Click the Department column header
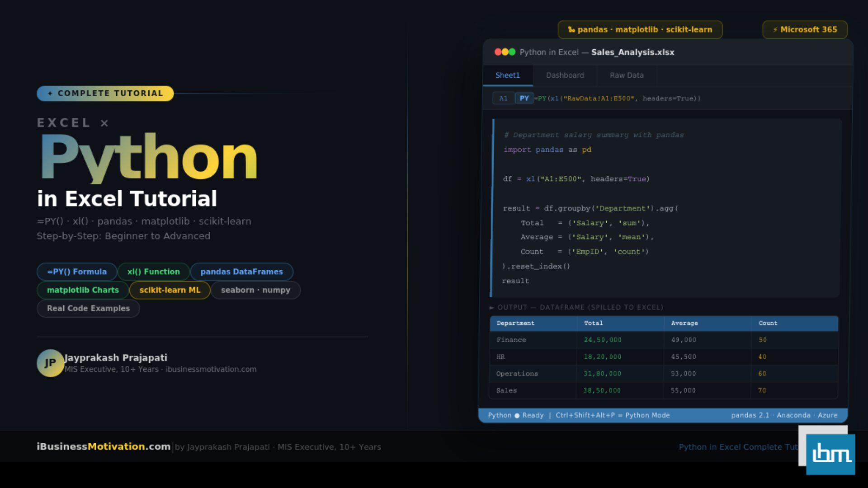This screenshot has height=488, width=868. [515, 323]
